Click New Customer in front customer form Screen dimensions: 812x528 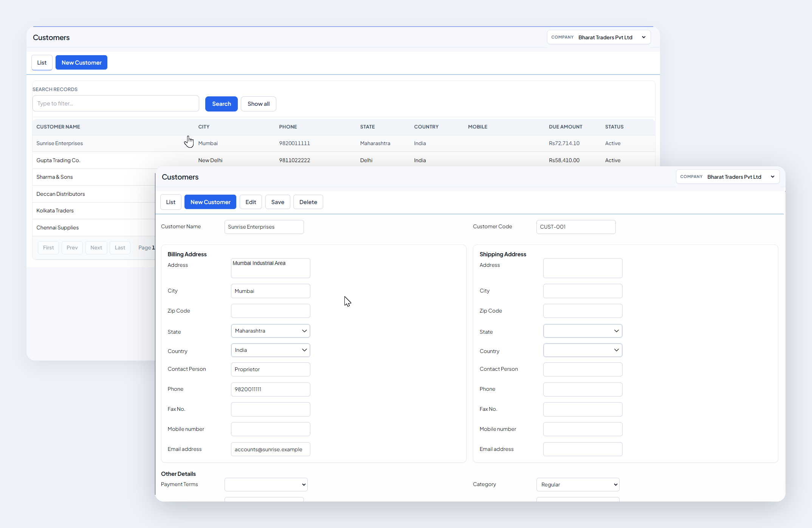click(211, 202)
